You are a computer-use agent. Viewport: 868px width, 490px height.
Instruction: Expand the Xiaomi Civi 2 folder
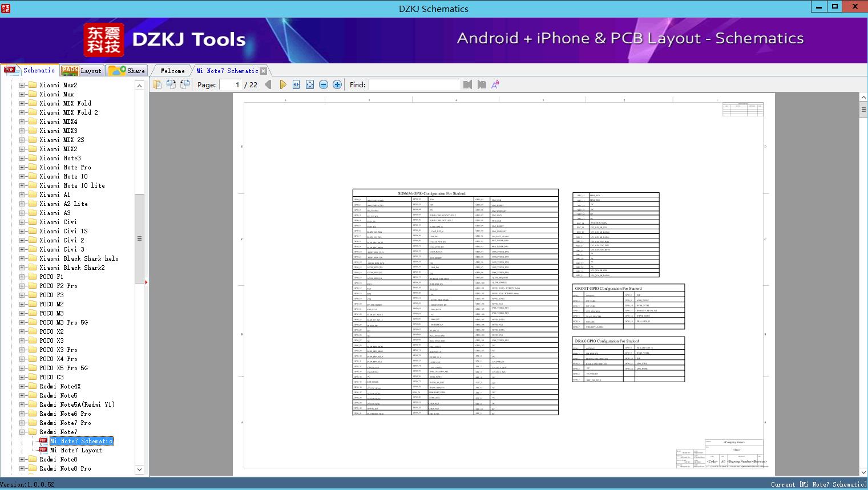[22, 240]
